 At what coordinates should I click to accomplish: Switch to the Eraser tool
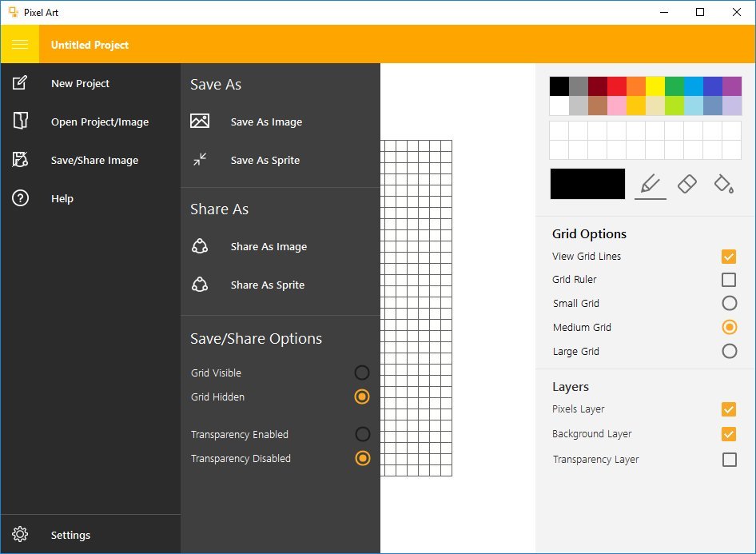click(x=686, y=184)
